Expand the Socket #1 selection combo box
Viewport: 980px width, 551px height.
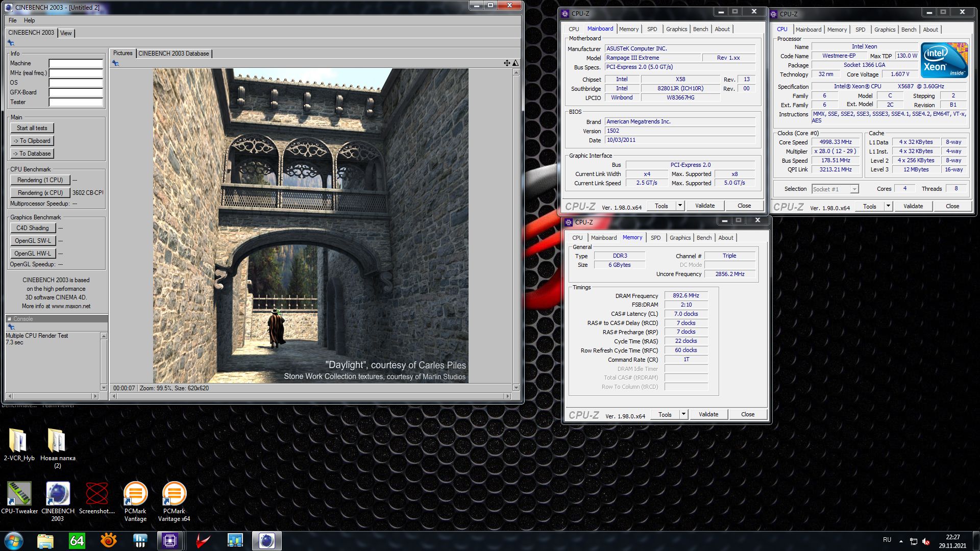click(x=836, y=189)
